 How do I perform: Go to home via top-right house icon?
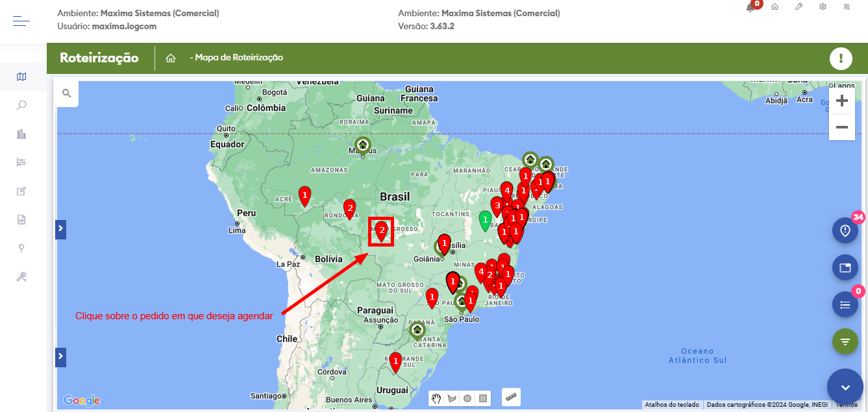pos(775,6)
